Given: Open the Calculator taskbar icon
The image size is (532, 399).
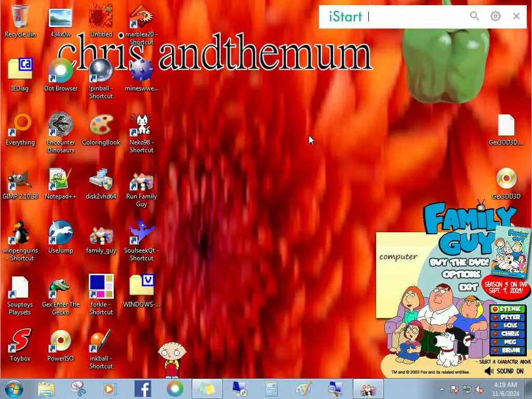Looking at the screenshot, I should [271, 389].
